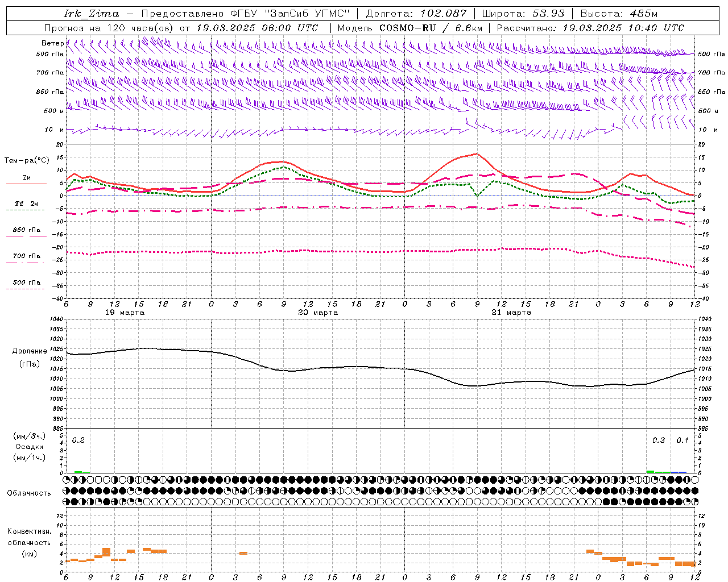Click the (мм/1ч.) precipitation unit label
This screenshot has height=582, width=728.
30,458
